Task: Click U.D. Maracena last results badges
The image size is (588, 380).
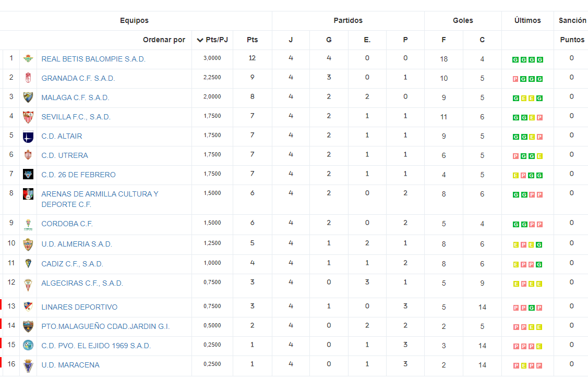Action: (x=527, y=366)
